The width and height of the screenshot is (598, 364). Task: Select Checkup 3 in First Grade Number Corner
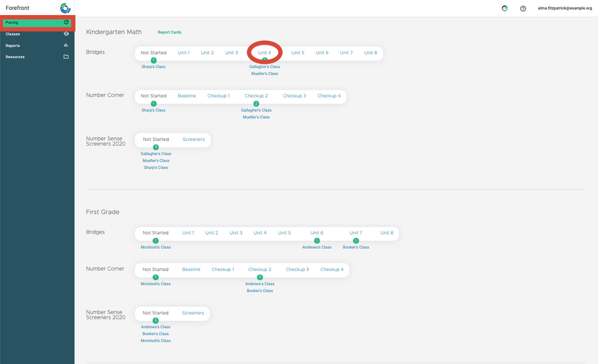(297, 270)
